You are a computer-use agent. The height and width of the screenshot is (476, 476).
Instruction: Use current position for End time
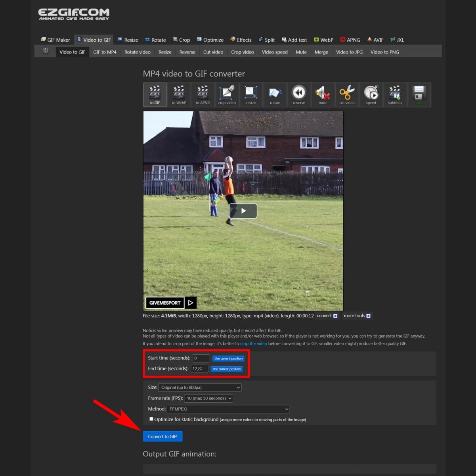[x=227, y=369]
